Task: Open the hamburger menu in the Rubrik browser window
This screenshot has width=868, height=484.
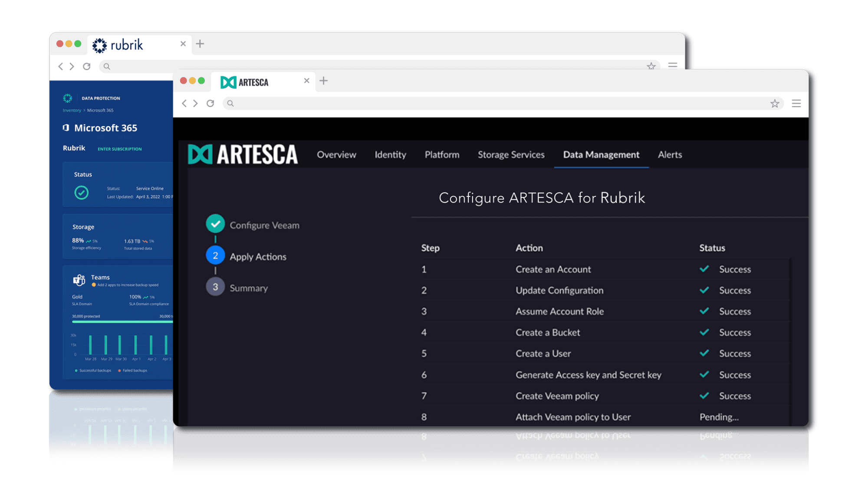Action: pyautogui.click(x=673, y=65)
